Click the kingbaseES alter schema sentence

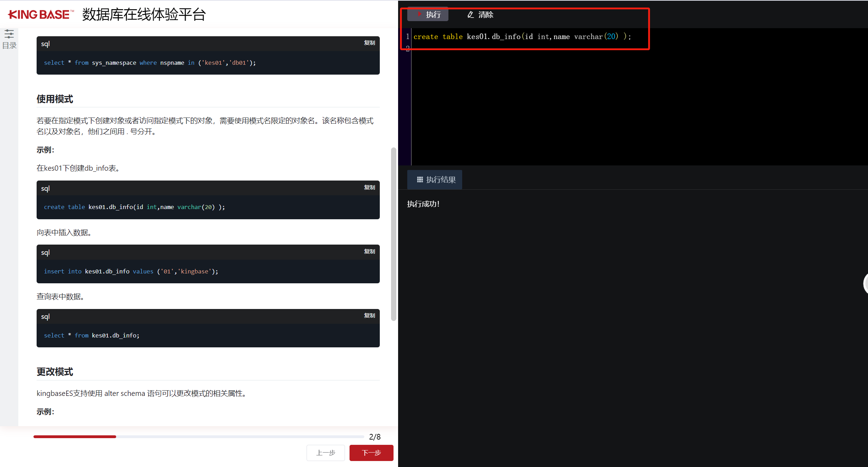143,393
